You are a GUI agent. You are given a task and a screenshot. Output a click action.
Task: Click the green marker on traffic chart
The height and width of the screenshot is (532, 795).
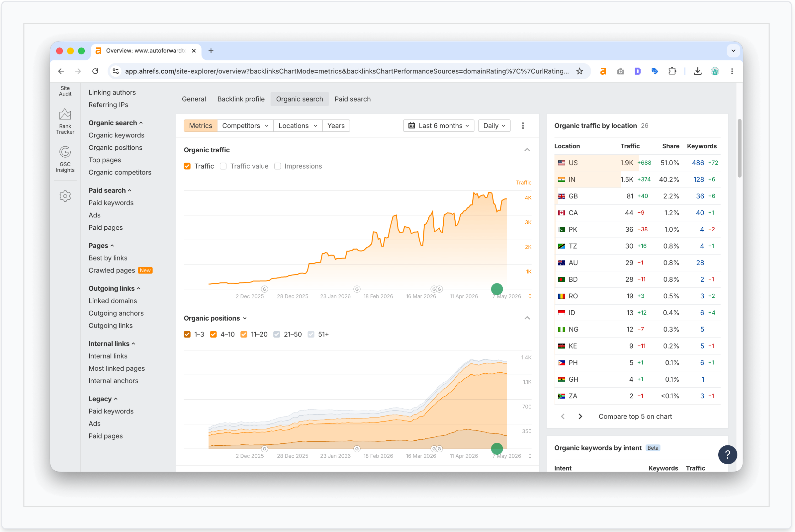[496, 289]
